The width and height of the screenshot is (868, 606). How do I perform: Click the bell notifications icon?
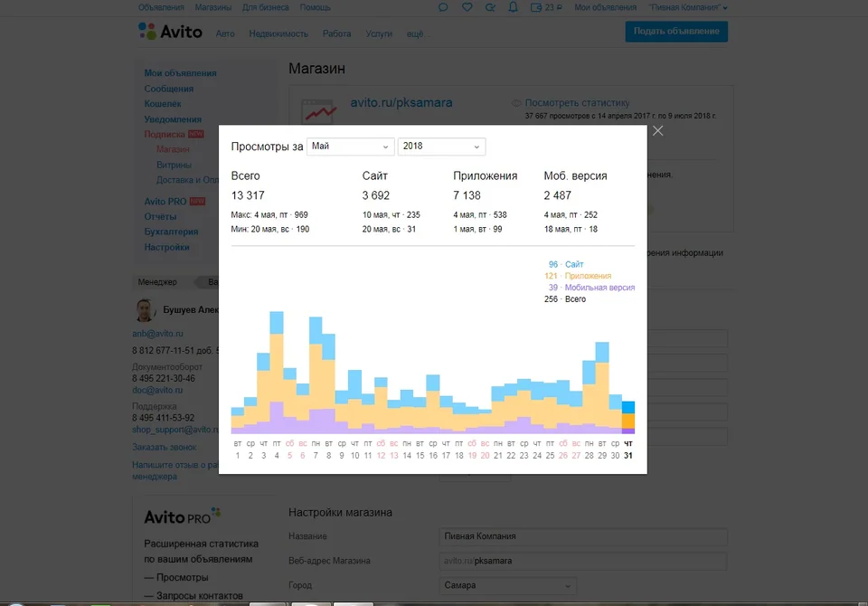click(x=514, y=7)
